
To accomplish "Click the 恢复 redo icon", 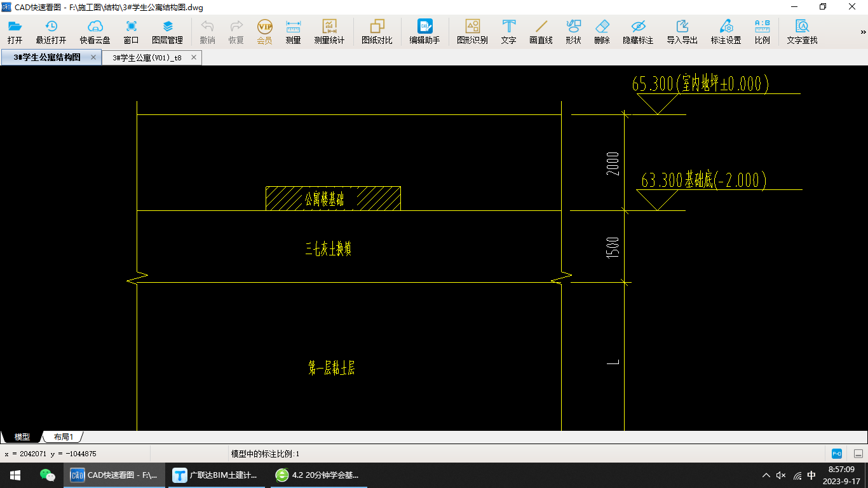I will click(x=236, y=32).
